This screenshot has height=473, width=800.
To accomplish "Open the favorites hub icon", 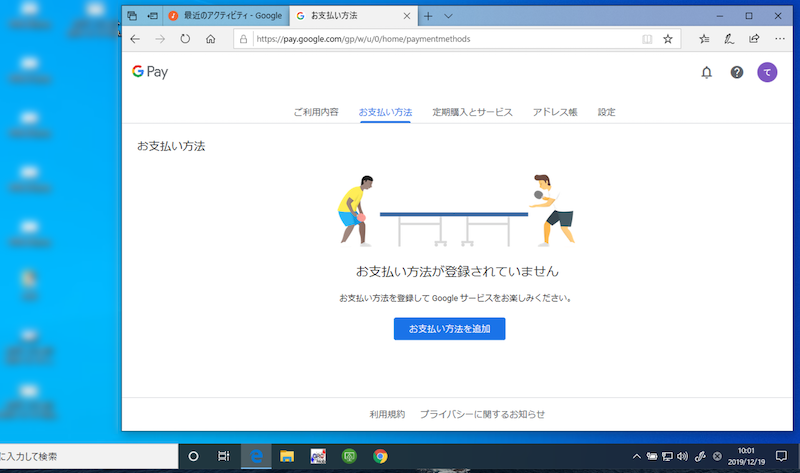I will point(704,40).
